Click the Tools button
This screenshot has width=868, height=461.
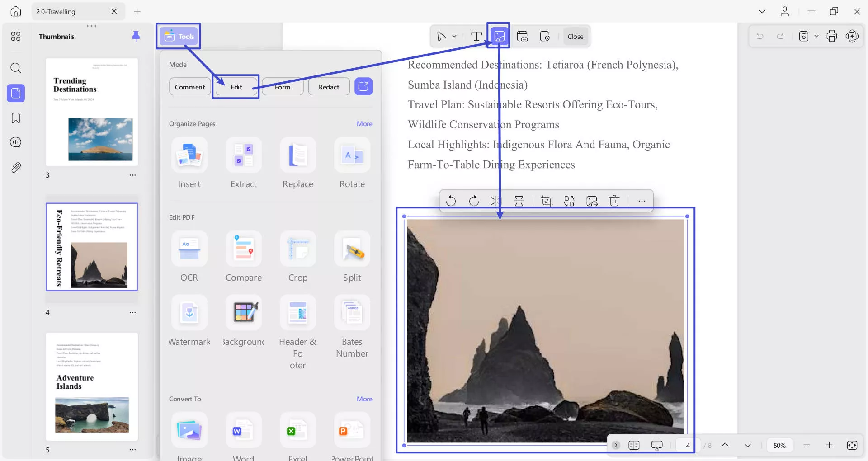[x=179, y=36]
